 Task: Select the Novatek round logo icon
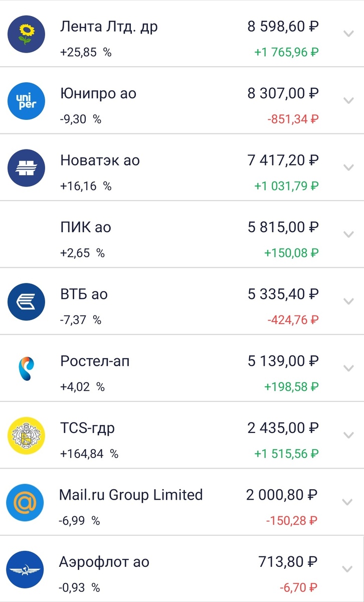[27, 168]
